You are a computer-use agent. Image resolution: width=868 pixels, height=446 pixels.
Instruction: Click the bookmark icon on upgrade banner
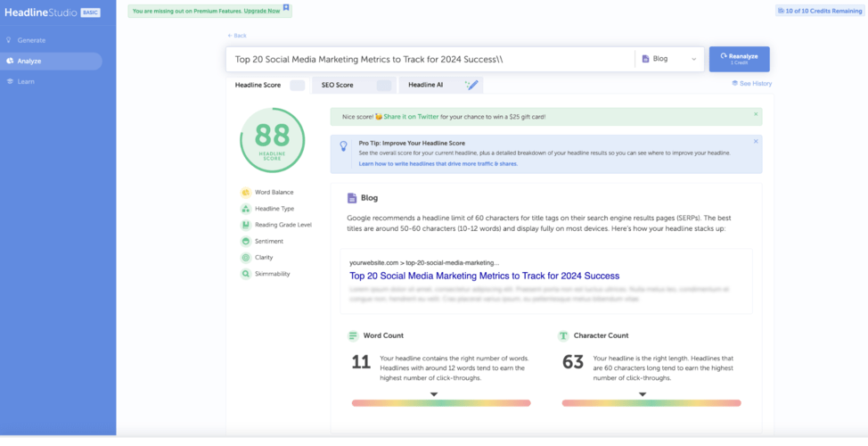point(286,8)
